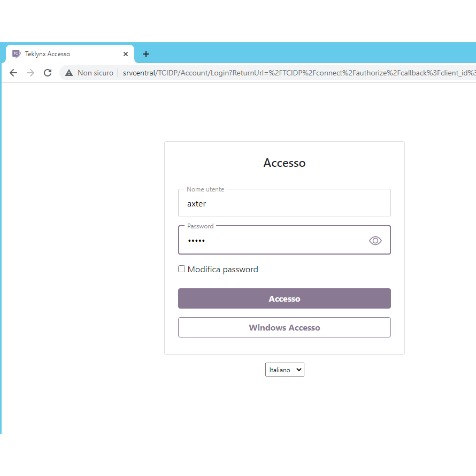Click the browser forward arrow

tap(30, 73)
